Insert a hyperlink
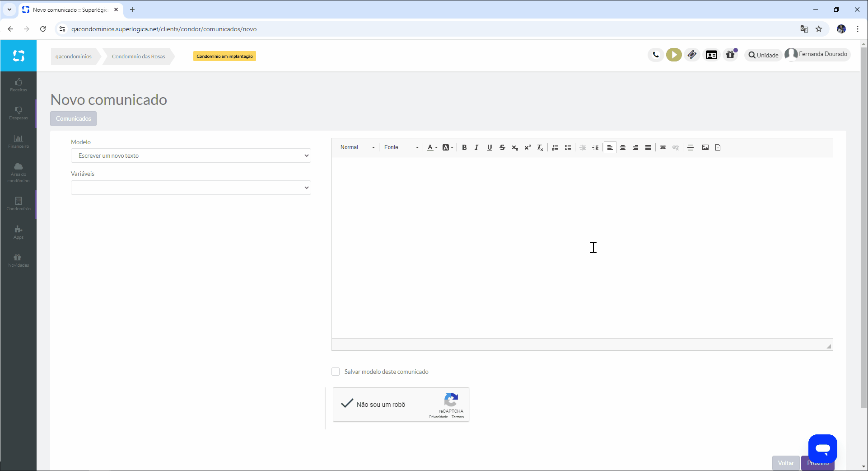868x471 pixels. click(663, 147)
